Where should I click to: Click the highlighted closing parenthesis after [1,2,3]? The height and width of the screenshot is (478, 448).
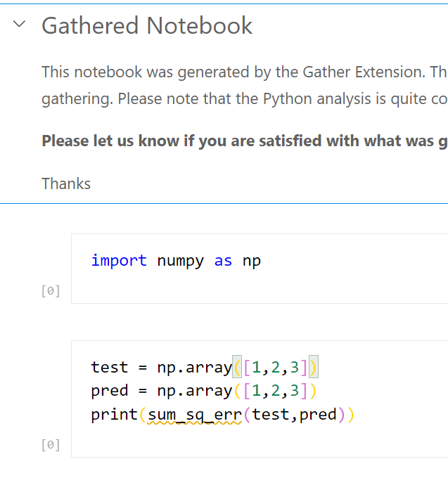(x=314, y=367)
